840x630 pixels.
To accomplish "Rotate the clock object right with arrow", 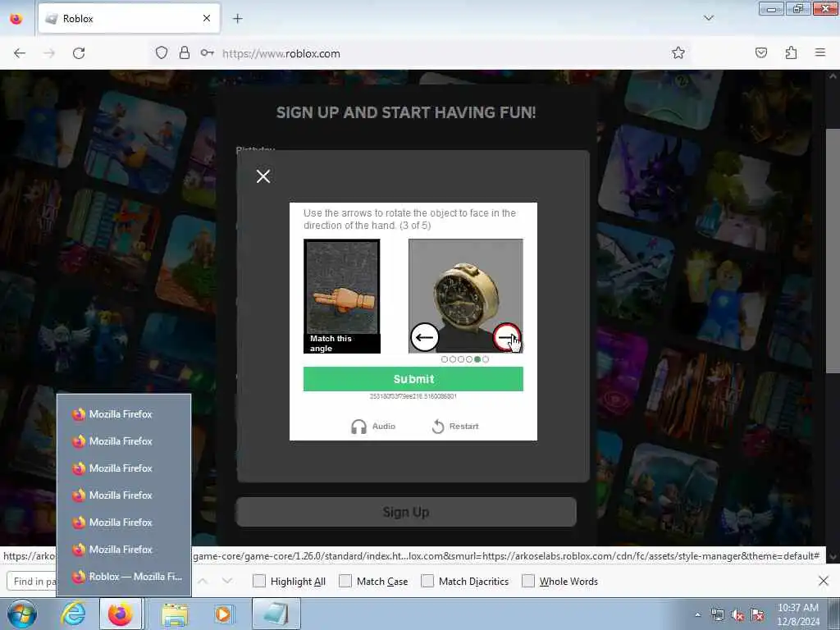I will 506,337.
